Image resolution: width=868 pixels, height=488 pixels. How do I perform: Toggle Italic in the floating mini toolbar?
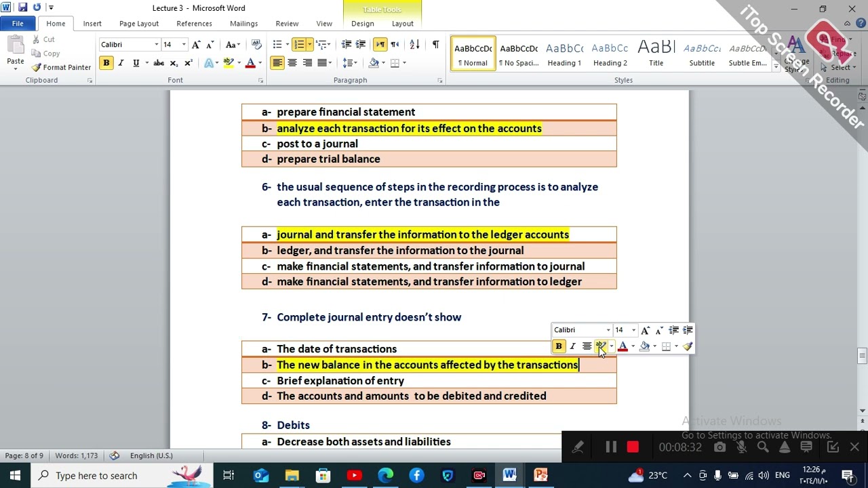[572, 346]
